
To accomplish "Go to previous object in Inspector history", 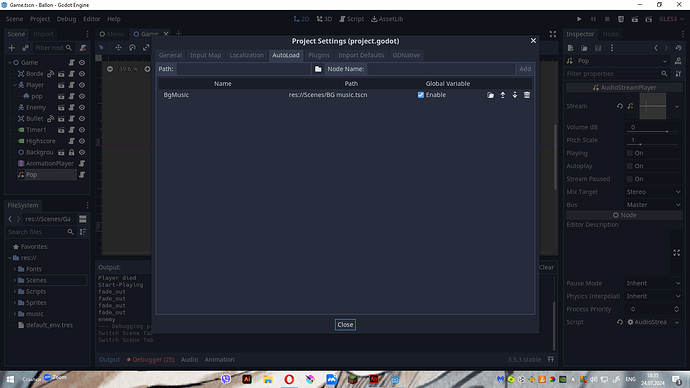I will click(x=656, y=48).
